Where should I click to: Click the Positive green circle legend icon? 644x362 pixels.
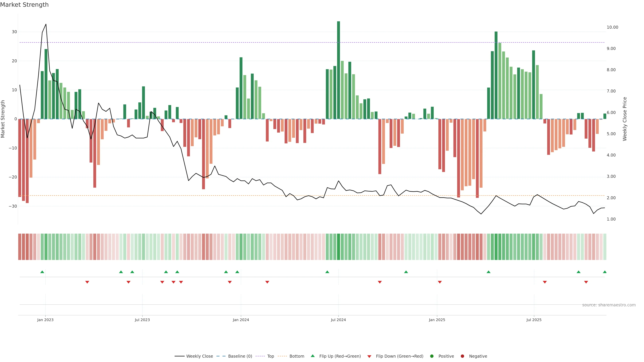pyautogui.click(x=432, y=356)
